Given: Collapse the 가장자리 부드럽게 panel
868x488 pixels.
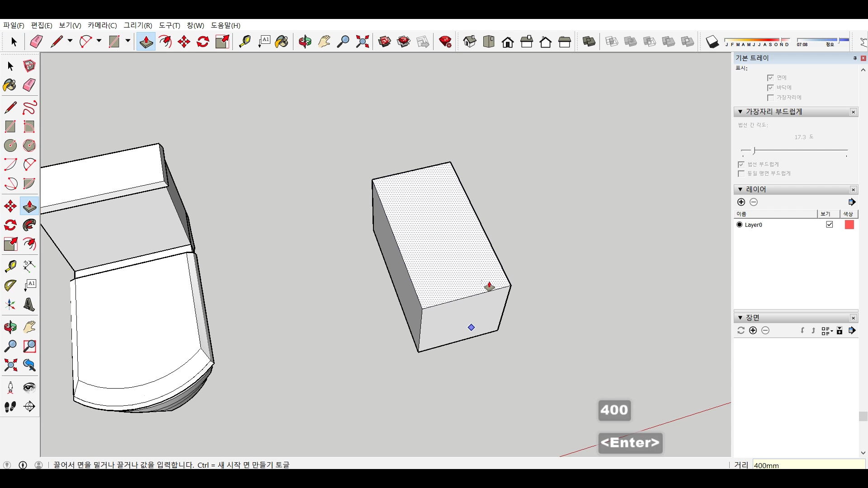Looking at the screenshot, I should [x=740, y=112].
